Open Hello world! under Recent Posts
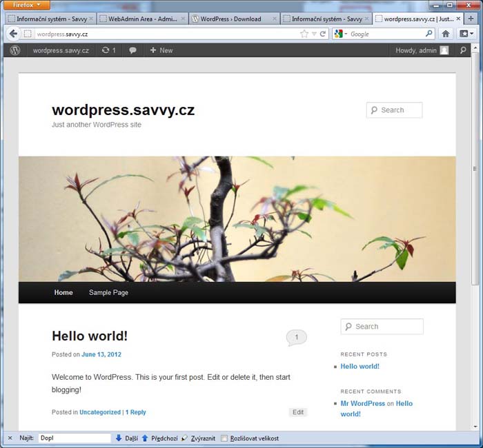This screenshot has height=448, width=483. [359, 366]
